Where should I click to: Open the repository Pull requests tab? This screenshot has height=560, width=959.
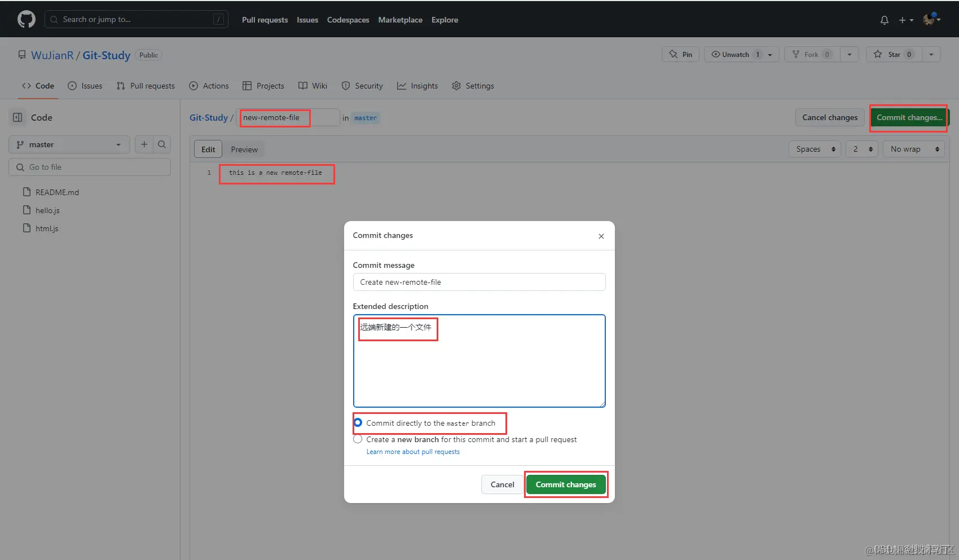point(146,86)
